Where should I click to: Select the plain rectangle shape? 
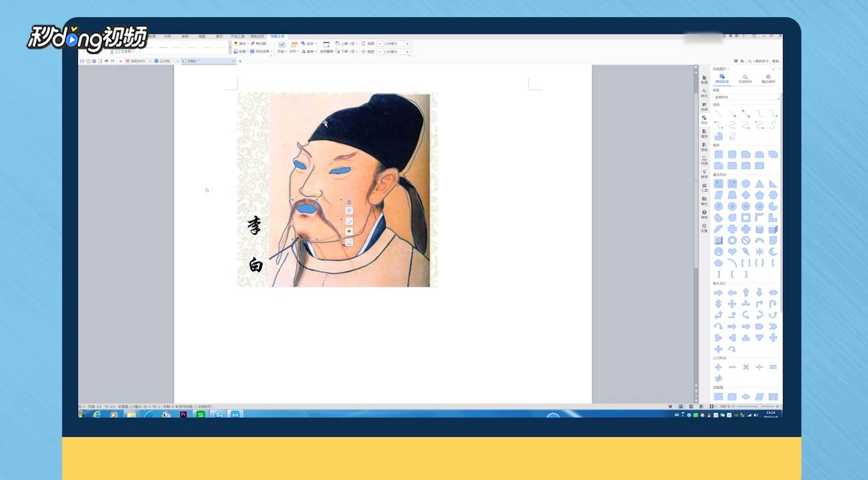tap(719, 154)
